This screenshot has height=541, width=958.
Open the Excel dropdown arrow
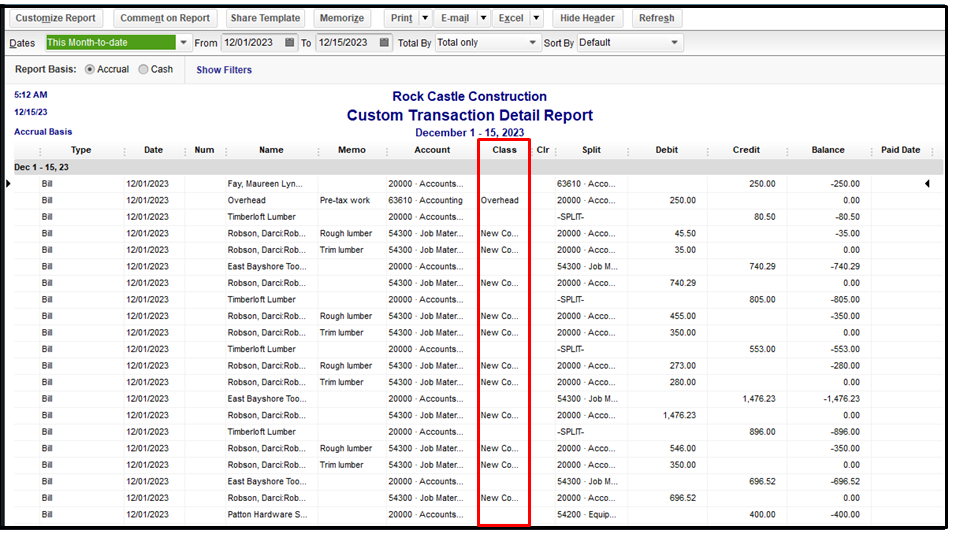[536, 18]
